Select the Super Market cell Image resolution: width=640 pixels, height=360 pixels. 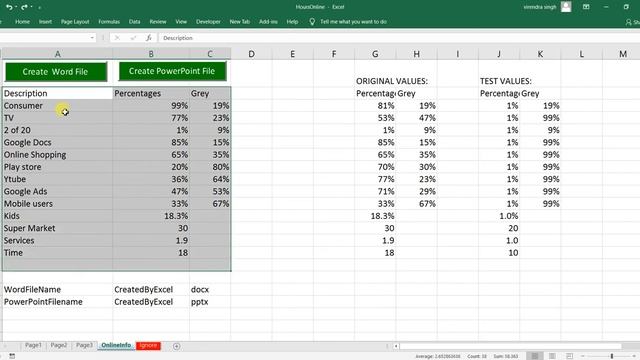pos(58,228)
